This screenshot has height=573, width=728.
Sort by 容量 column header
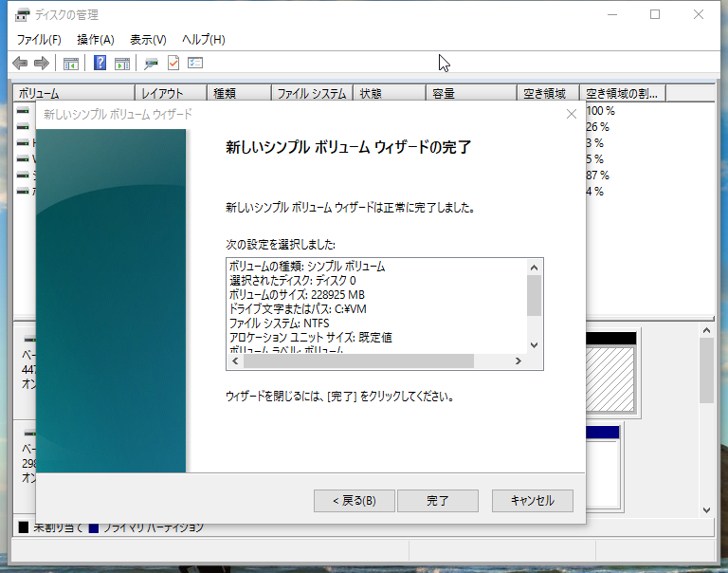471,93
